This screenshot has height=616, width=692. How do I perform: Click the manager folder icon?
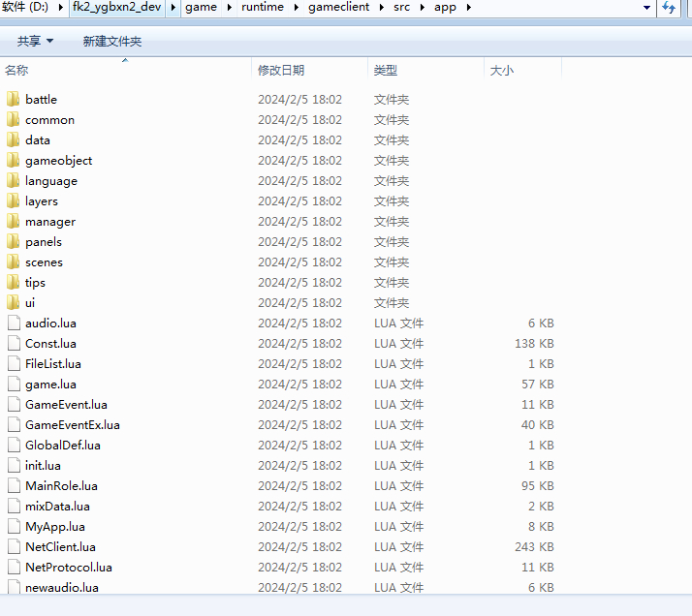click(13, 221)
